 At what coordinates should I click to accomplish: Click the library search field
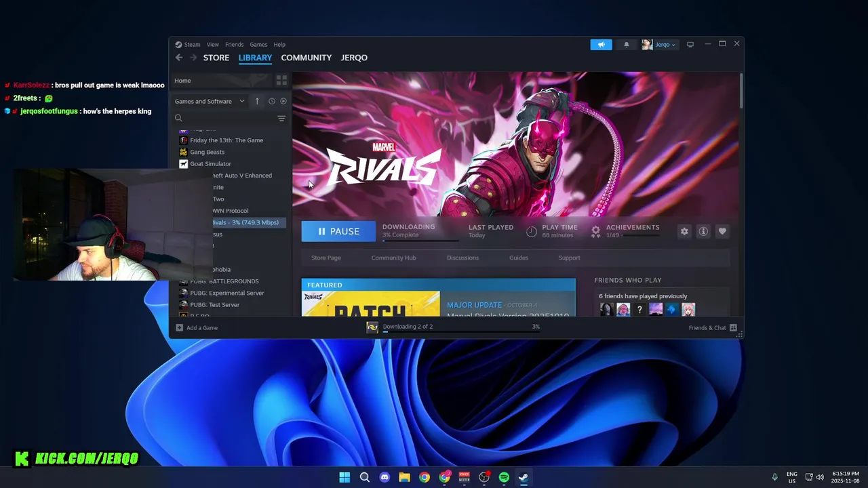point(224,118)
